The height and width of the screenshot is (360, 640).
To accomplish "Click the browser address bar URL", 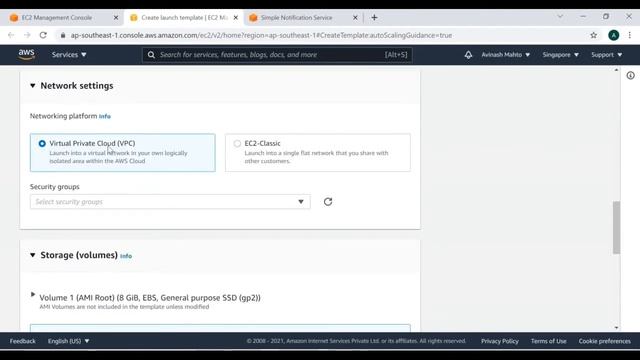I will 261,35.
